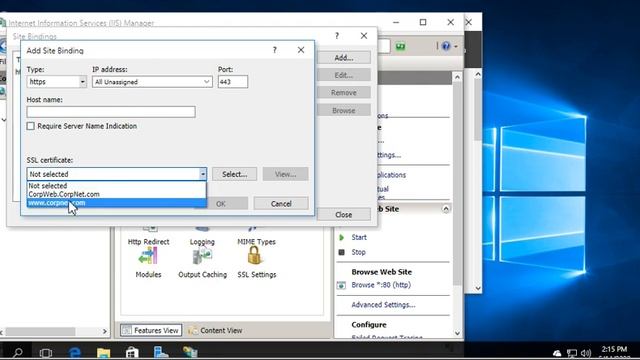
Task: Open Server Manager from the taskbar
Action: click(x=161, y=353)
